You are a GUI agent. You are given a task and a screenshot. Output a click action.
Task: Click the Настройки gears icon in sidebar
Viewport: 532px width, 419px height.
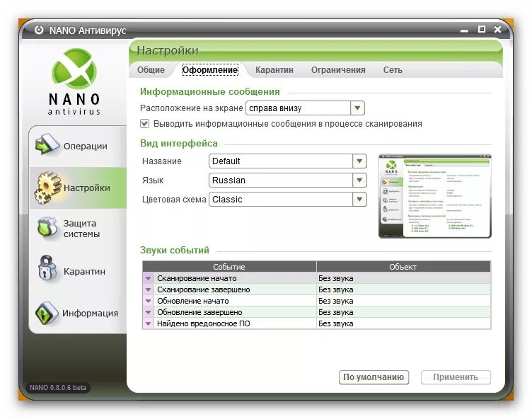[48, 188]
